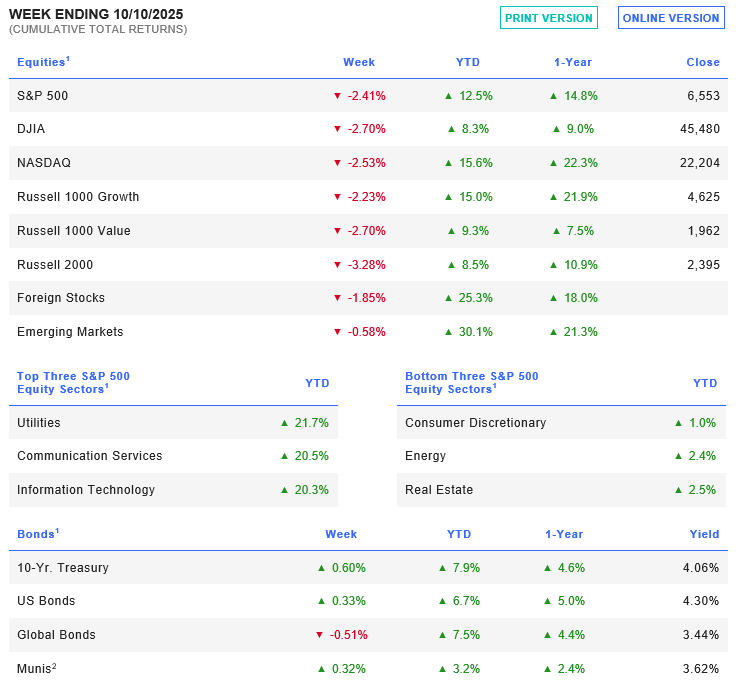This screenshot has height=700, width=739.
Task: Select the Consumer Discretionary sector label
Action: pos(476,422)
